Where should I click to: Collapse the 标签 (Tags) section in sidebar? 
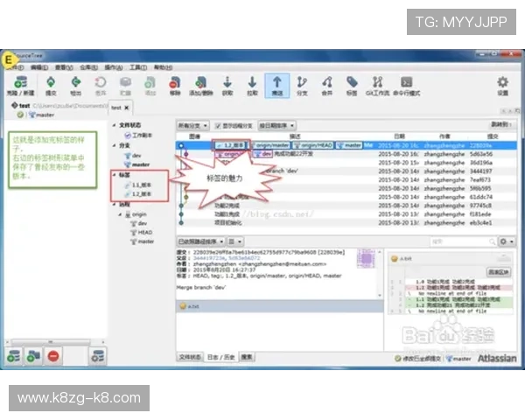tap(116, 175)
